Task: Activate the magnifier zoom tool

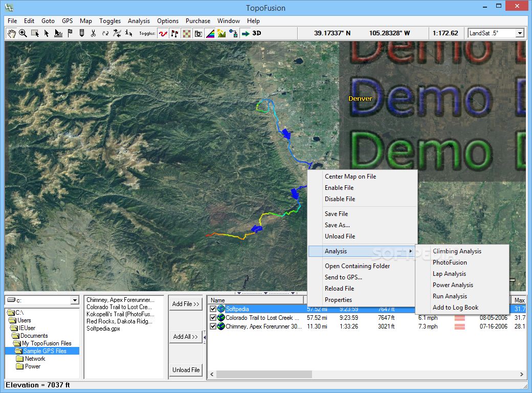Action: 23,33
